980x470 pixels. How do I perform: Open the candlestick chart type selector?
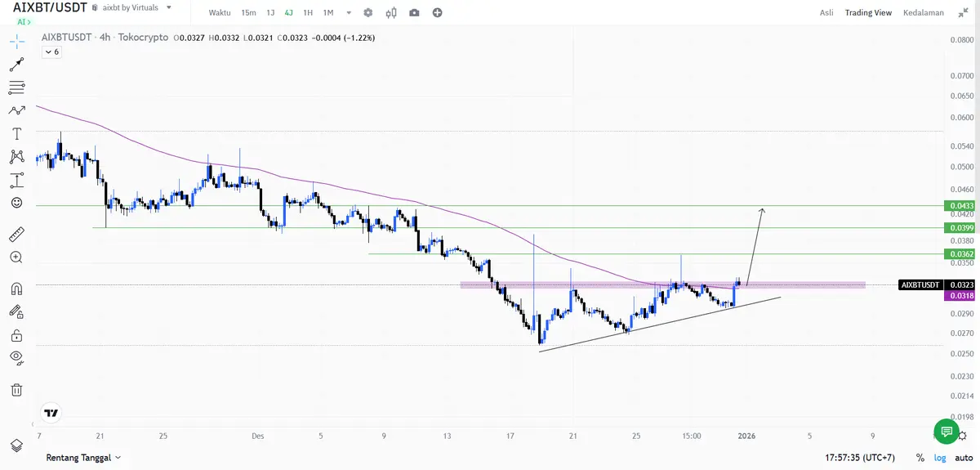pyautogui.click(x=391, y=12)
